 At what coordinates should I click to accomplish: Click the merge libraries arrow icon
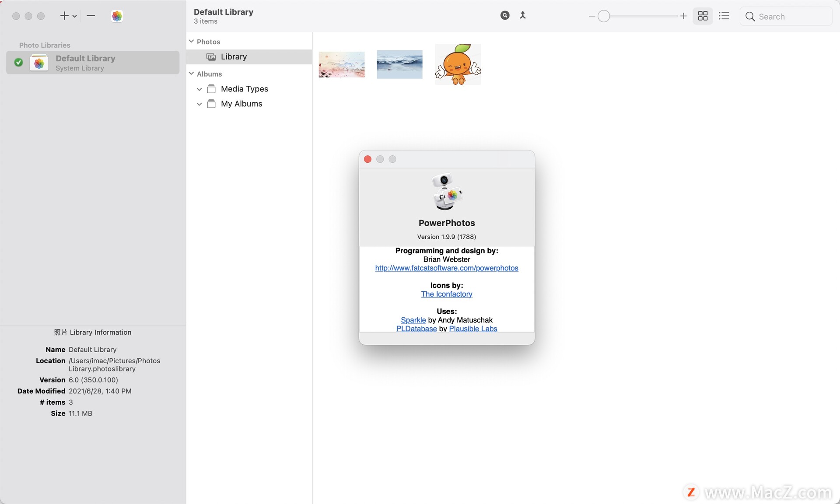coord(522,15)
